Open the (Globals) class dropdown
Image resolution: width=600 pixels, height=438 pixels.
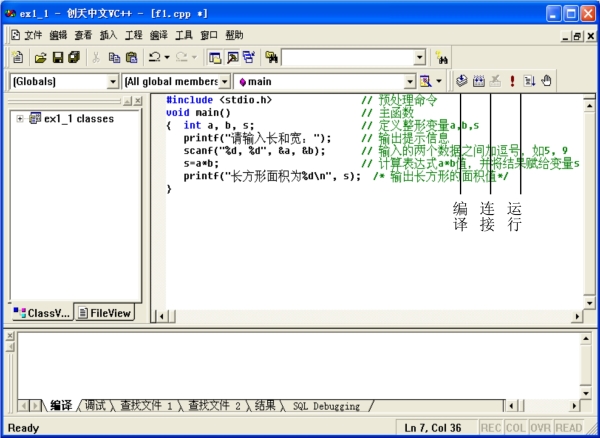112,81
